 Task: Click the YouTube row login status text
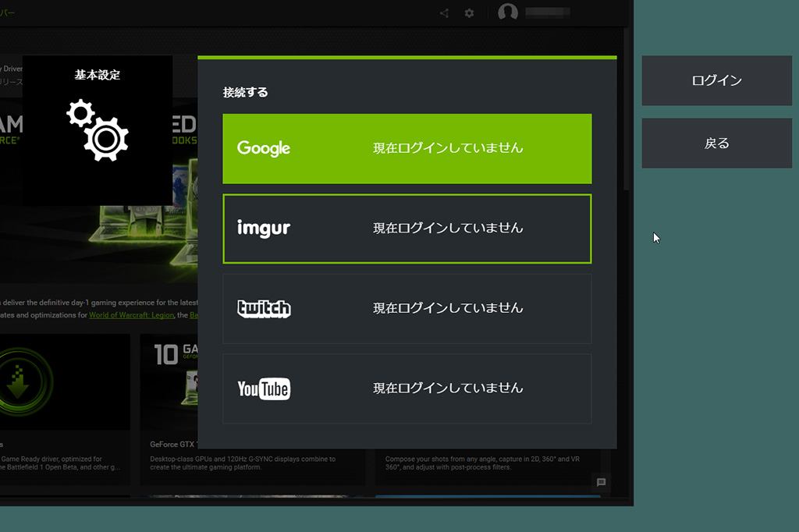click(x=448, y=388)
